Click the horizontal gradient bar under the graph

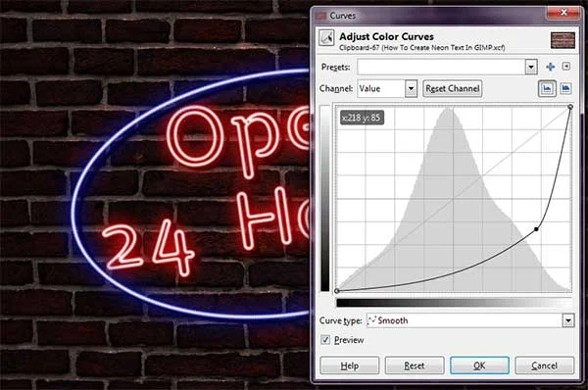pos(454,302)
